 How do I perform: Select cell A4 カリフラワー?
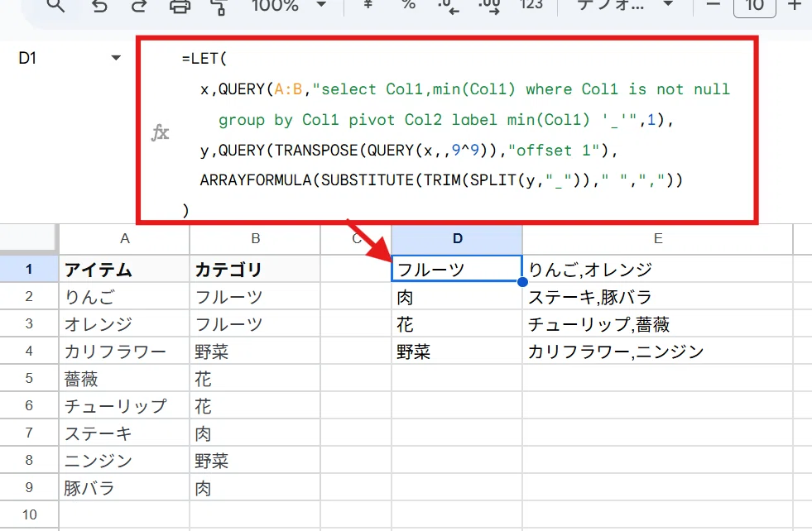tap(124, 351)
